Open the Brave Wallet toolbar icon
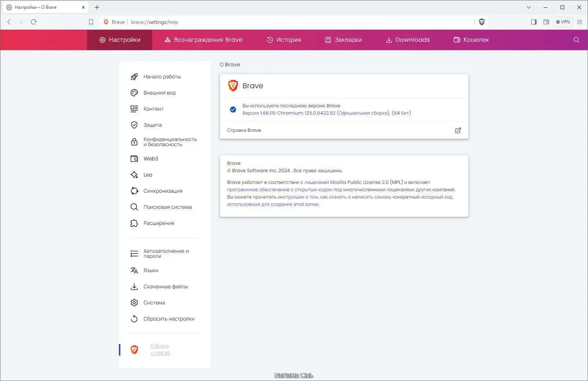Viewport: 588px width, 381px height. 546,22
